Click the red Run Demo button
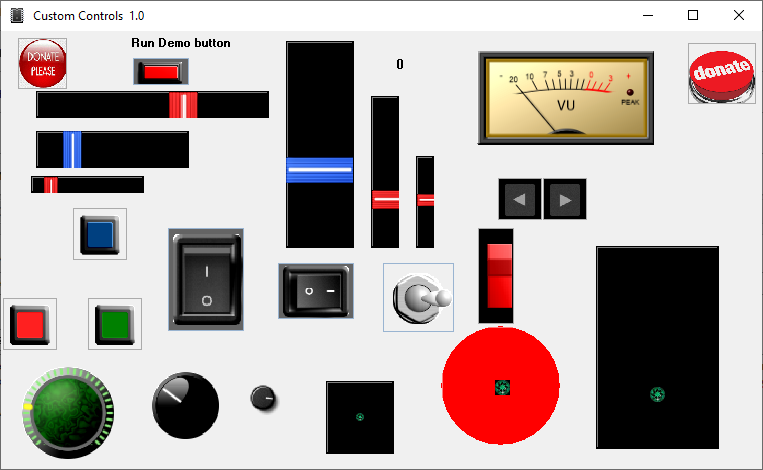 pyautogui.click(x=160, y=72)
